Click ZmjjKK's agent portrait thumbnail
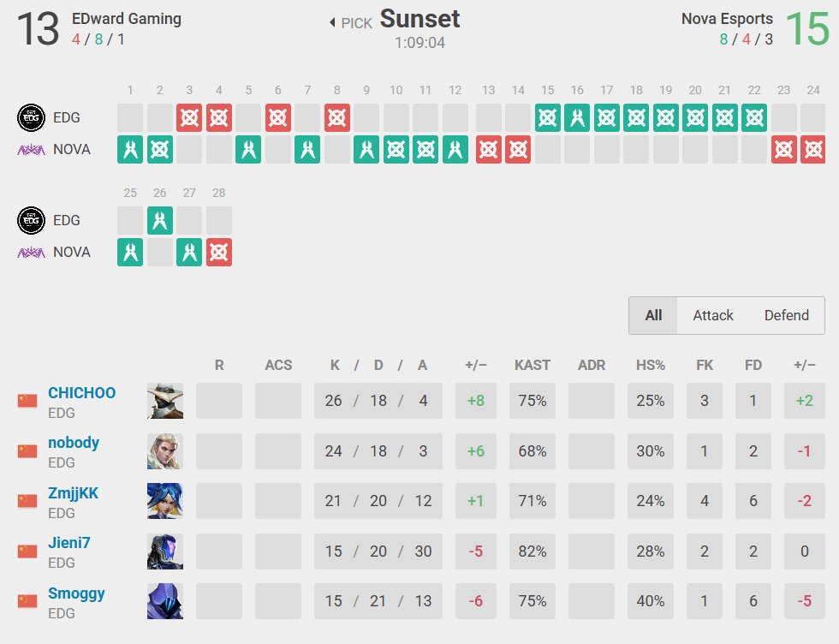The height and width of the screenshot is (644, 839). pos(165,501)
